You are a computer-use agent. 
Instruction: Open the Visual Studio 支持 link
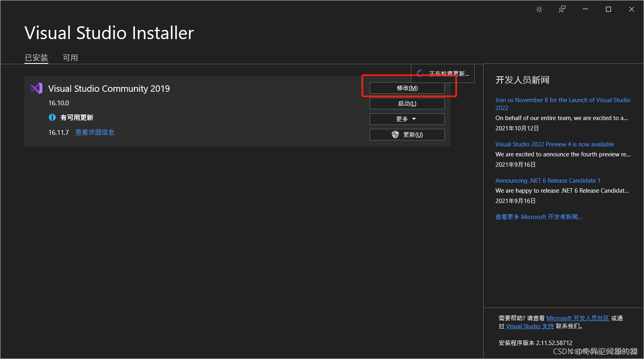pos(530,326)
